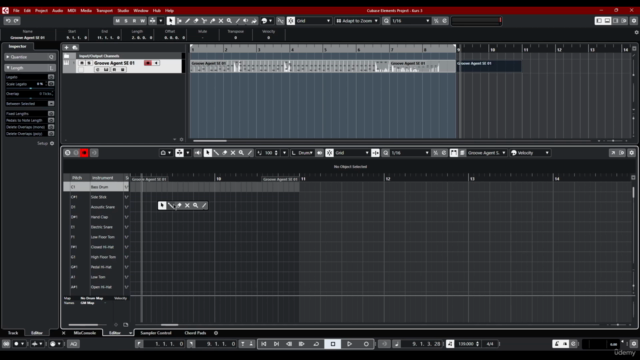Open the main toolbar setup gear

tap(634, 21)
